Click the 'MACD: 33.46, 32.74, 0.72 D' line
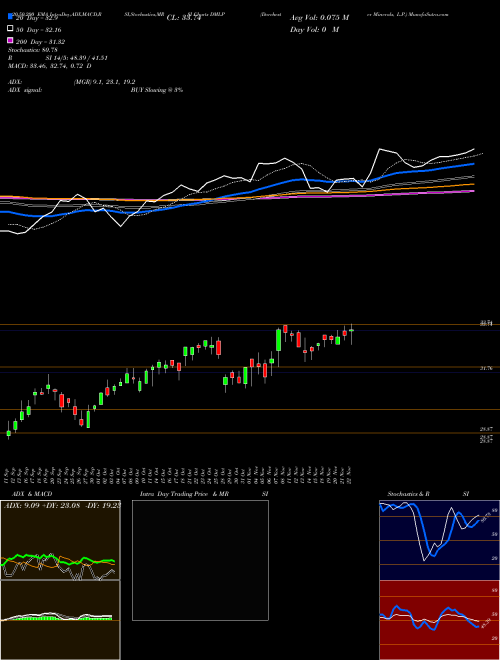This screenshot has height=660, width=500. 50,66
